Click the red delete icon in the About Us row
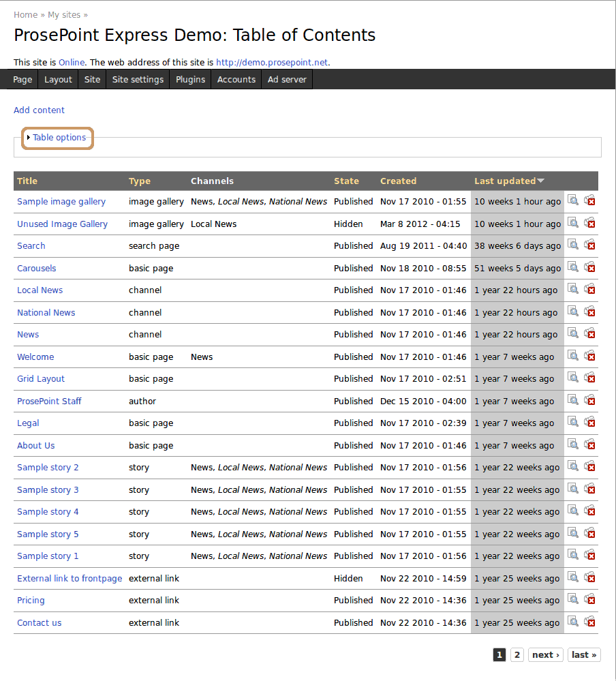Image resolution: width=616 pixels, height=681 pixels. tap(589, 444)
